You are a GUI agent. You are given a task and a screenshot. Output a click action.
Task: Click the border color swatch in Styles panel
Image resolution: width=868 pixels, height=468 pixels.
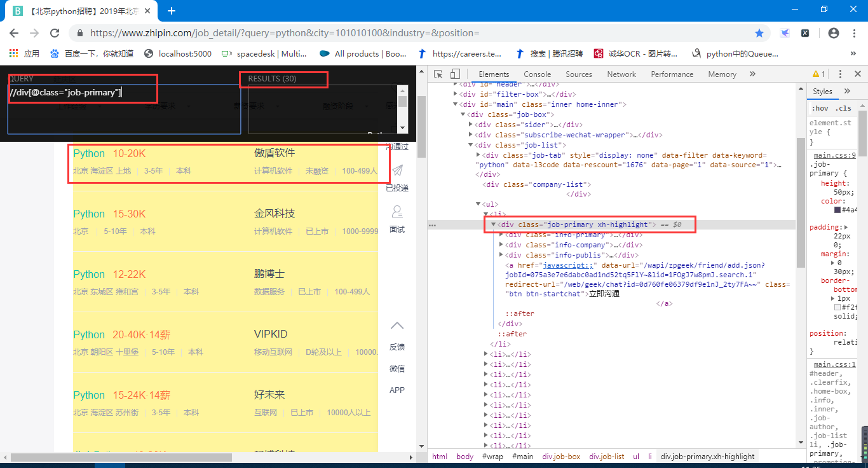[836, 306]
